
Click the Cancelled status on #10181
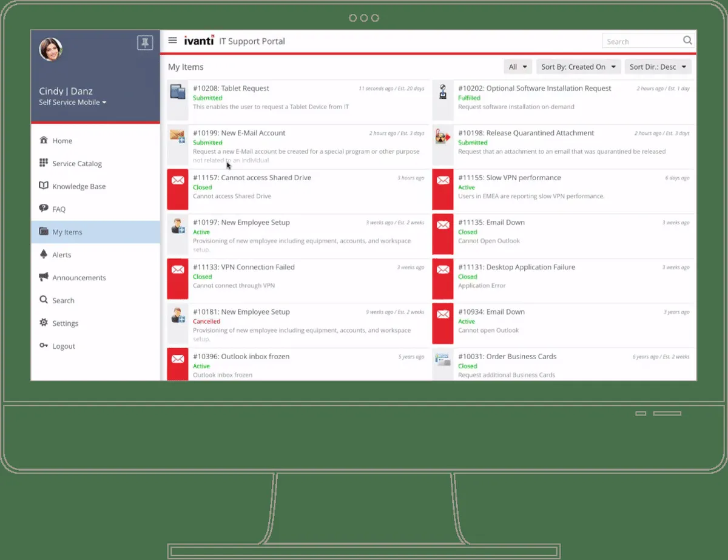click(206, 322)
